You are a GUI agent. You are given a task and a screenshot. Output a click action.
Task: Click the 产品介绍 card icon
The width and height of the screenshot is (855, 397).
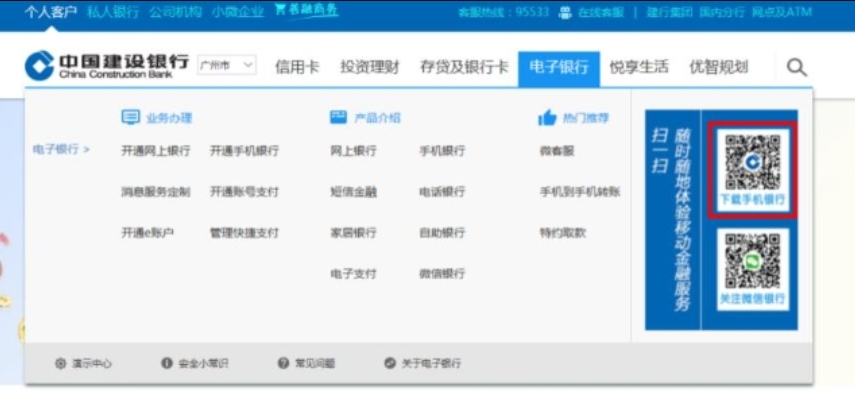339,117
